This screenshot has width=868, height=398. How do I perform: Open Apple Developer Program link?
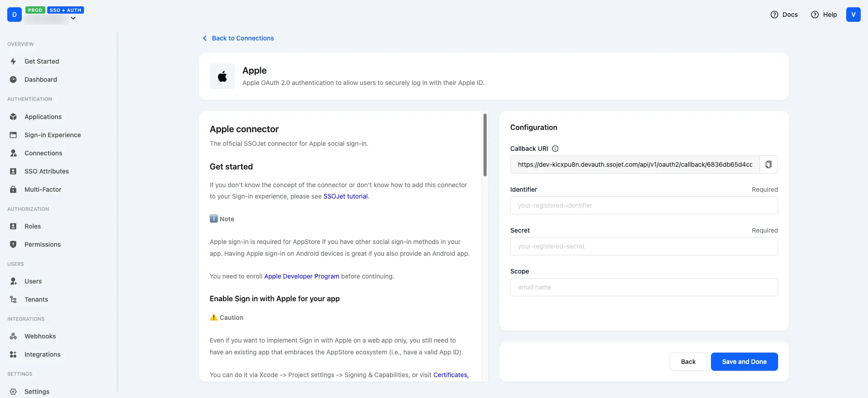(301, 276)
